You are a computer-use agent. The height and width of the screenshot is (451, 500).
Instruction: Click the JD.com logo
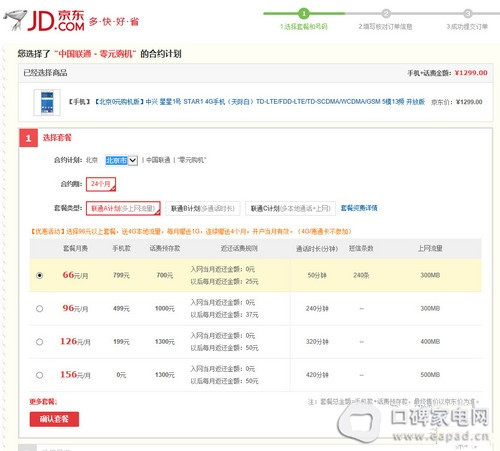coord(56,21)
